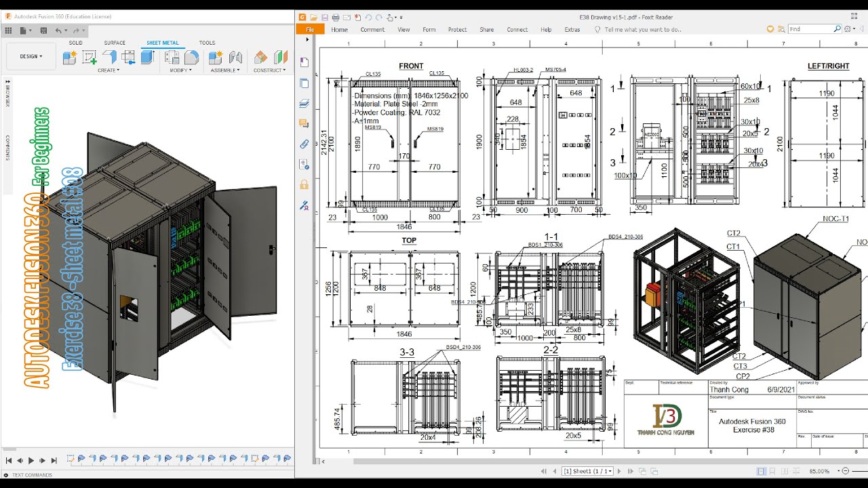Expand the Text Commands panel
This screenshot has height=488, width=868.
click(x=5, y=474)
